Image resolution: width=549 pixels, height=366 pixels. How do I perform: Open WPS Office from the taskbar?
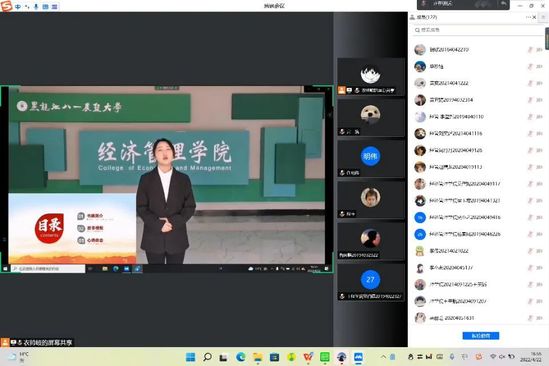coord(308,357)
